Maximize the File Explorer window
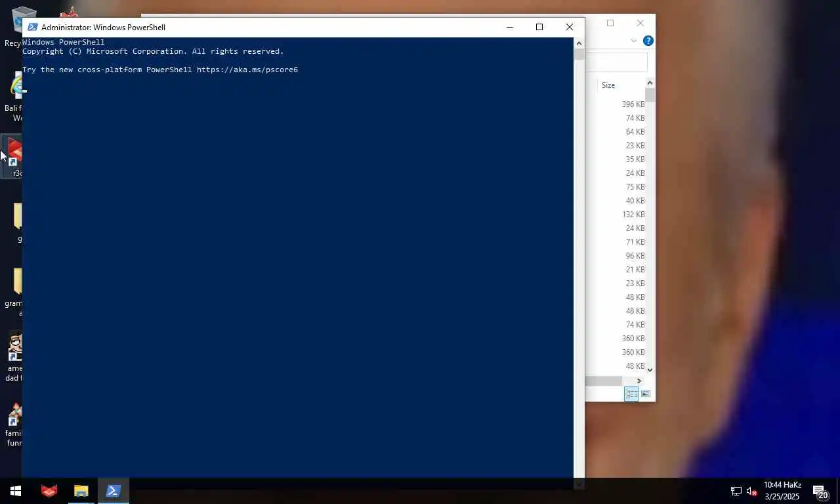This screenshot has width=840, height=504. pos(610,23)
